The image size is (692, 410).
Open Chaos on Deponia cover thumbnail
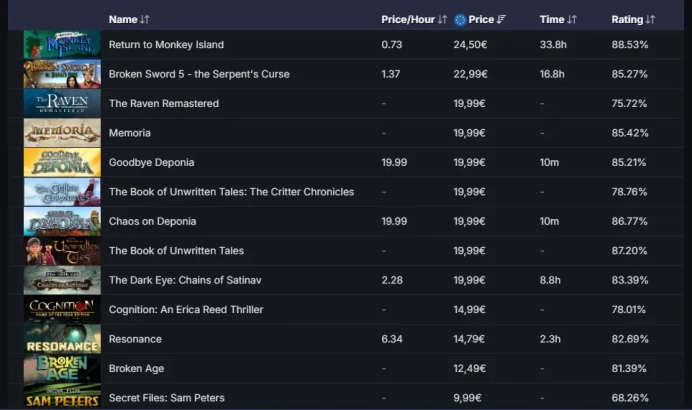62,221
